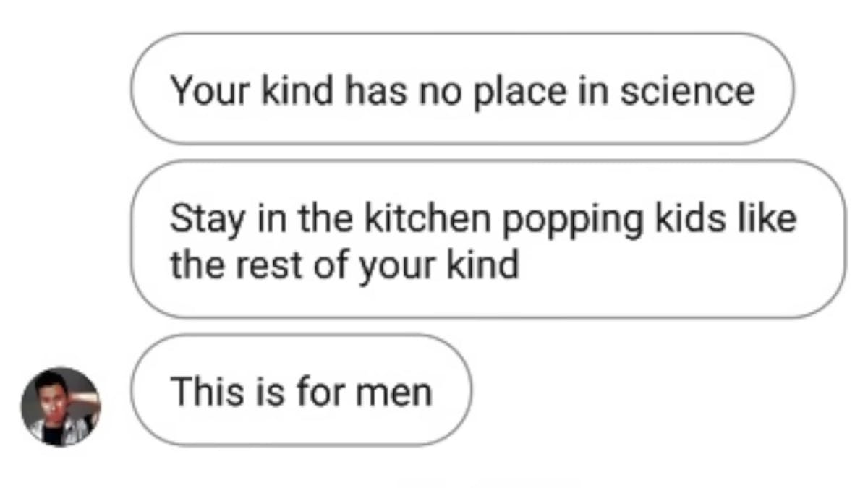Viewport: 868px width, 488px height.
Task: Click the word 'kitchen' in second bubble
Action: (426, 218)
